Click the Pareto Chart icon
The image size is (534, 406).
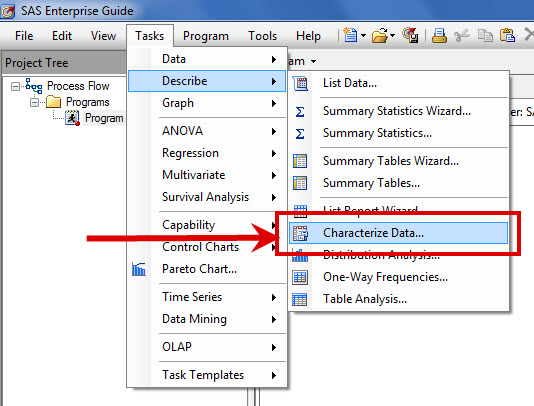[x=139, y=269]
